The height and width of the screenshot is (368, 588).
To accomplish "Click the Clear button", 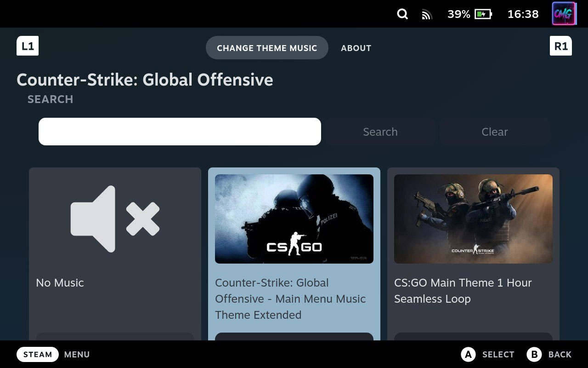I will pos(495,132).
